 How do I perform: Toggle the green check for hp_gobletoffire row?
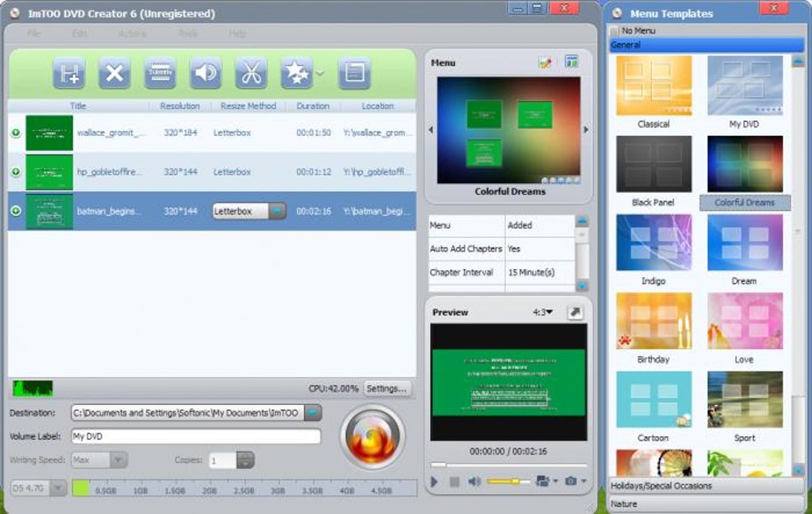point(16,171)
